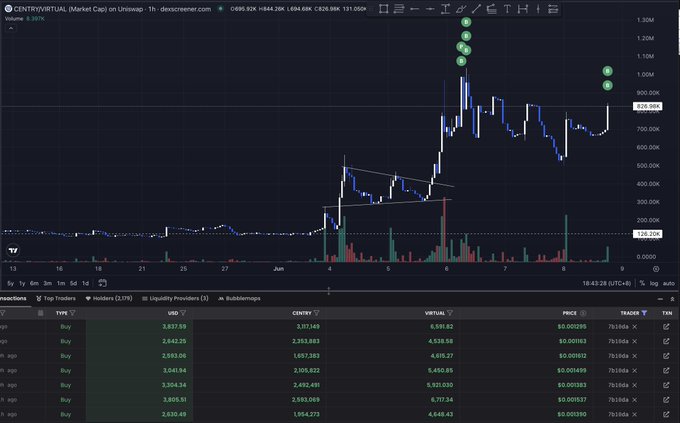Image resolution: width=680 pixels, height=423 pixels.
Task: Open timezone selector 18:43:28 (UTC+8)
Action: pyautogui.click(x=606, y=283)
